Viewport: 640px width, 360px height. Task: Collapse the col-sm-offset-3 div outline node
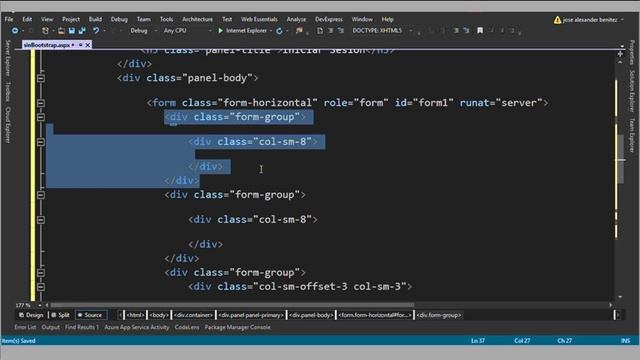[x=41, y=287]
